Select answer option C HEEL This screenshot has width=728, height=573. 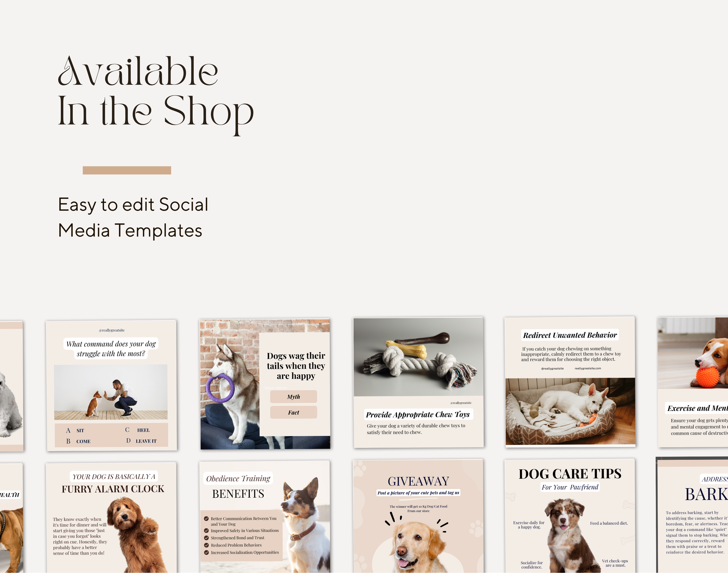tap(137, 430)
